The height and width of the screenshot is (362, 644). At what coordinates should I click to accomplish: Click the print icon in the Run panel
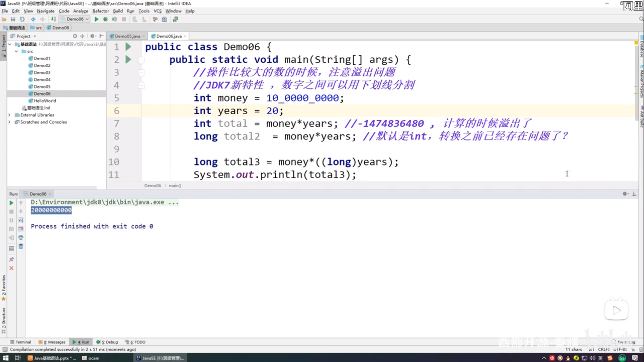[21, 238]
